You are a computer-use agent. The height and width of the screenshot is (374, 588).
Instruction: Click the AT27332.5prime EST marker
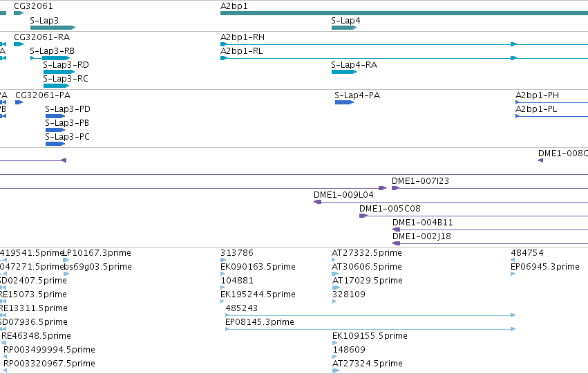pos(333,259)
